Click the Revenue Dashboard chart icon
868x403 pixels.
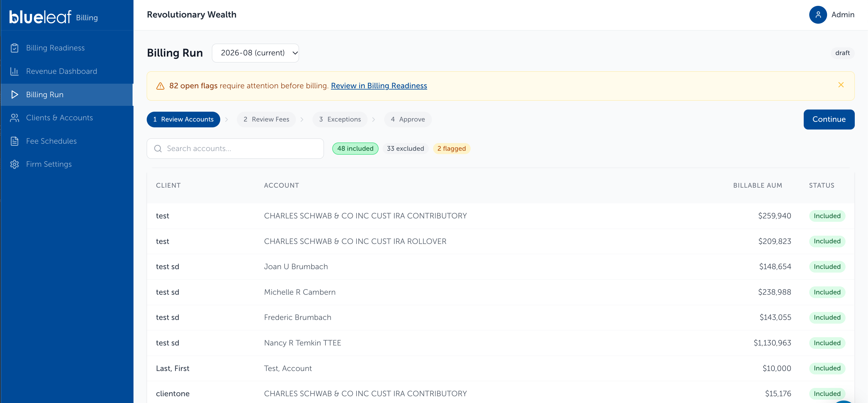[14, 71]
